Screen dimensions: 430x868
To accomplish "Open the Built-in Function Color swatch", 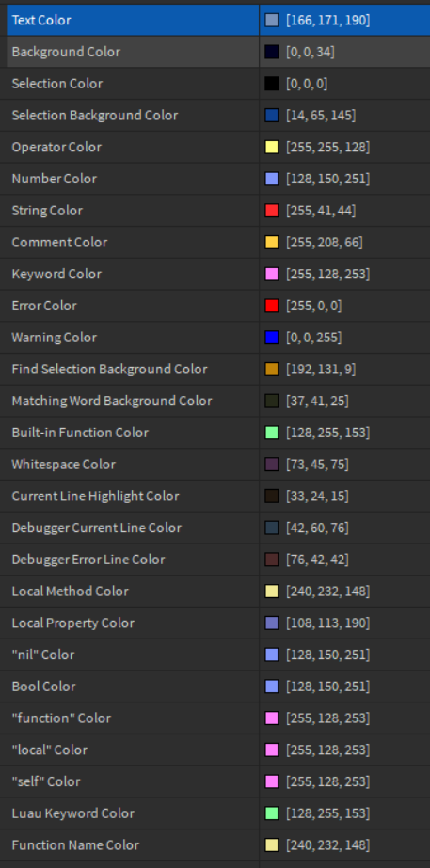I will coord(272,433).
